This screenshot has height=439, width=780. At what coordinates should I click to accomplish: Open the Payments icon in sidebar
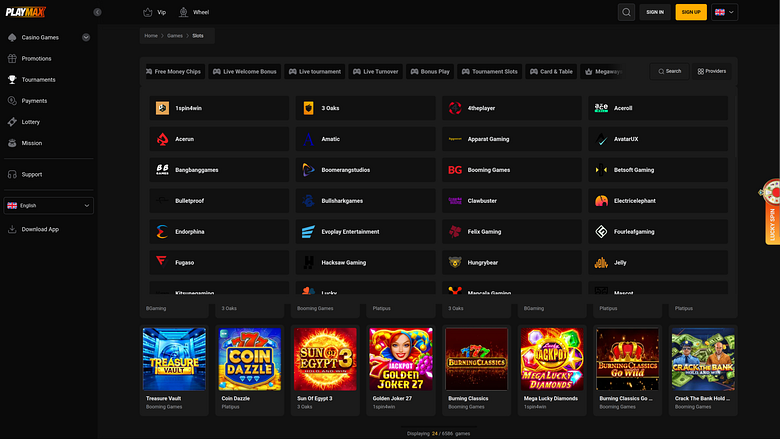pos(12,100)
